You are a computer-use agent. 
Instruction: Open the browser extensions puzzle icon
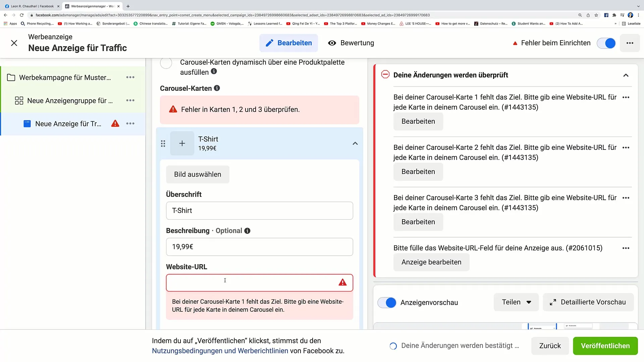tap(614, 15)
